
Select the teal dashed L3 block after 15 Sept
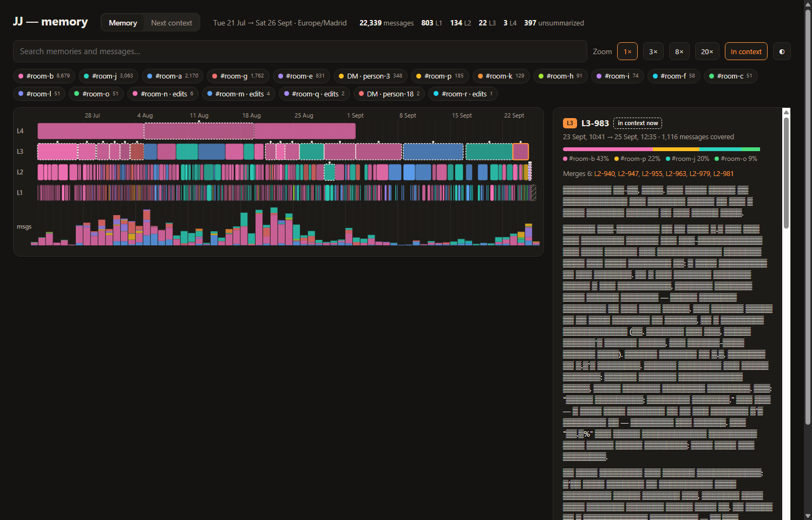pos(489,152)
